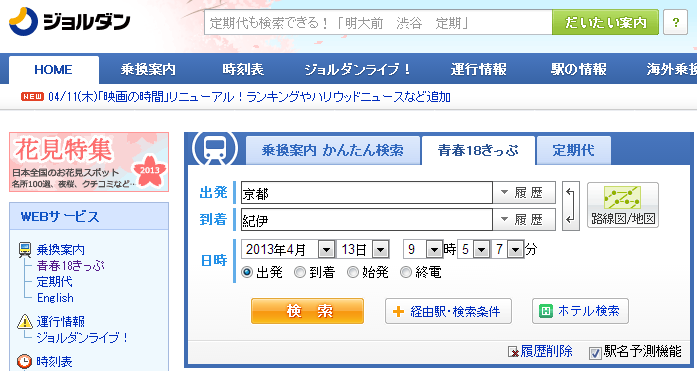Click the 時刻表 sidebar link

[54, 361]
